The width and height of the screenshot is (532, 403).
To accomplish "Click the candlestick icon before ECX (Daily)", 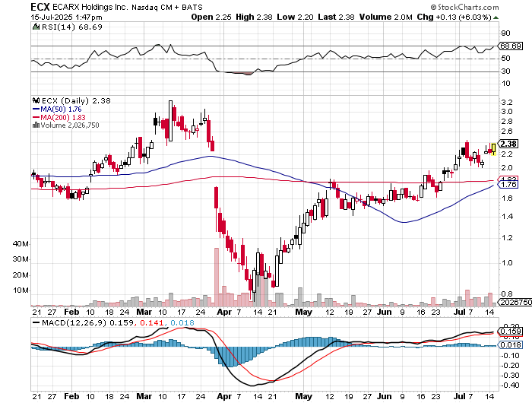I will (36, 100).
